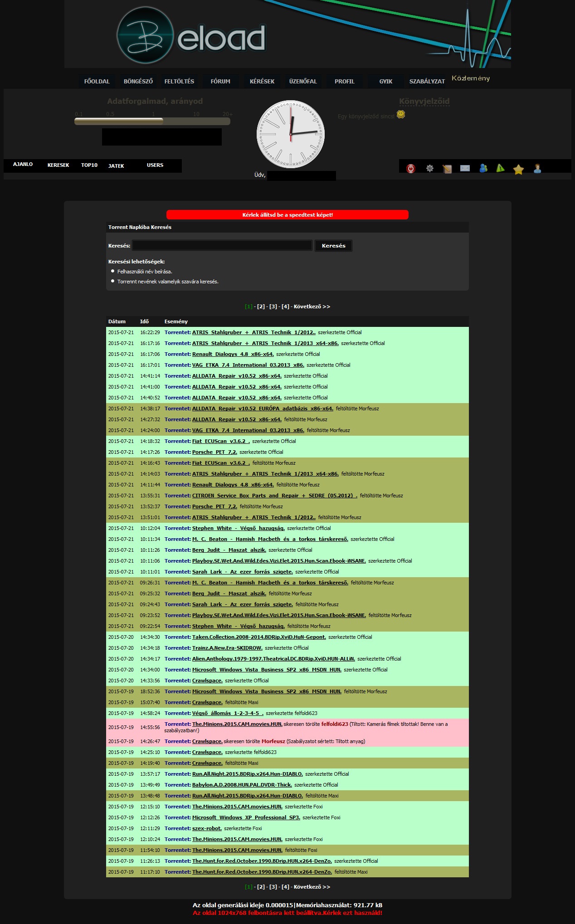
Task: Open the KÉRÉSEK menu item
Action: click(262, 82)
